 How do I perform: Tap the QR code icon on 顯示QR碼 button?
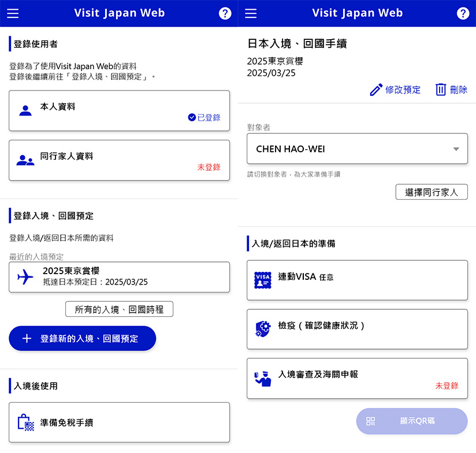click(x=371, y=421)
